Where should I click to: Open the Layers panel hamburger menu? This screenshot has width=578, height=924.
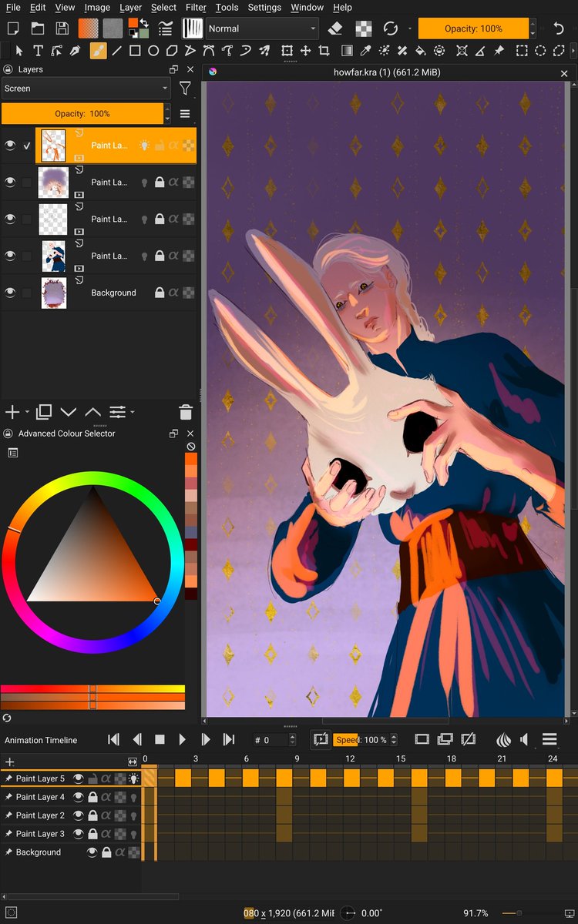pos(185,114)
